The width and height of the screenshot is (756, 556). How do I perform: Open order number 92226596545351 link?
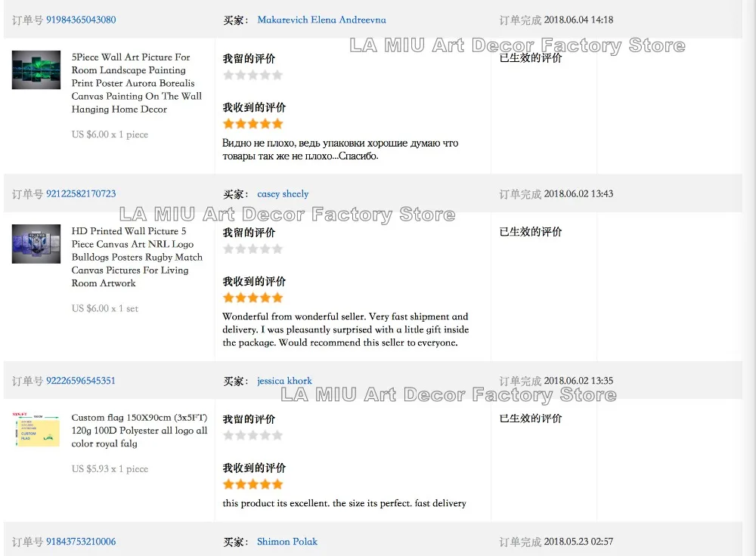pyautogui.click(x=81, y=381)
